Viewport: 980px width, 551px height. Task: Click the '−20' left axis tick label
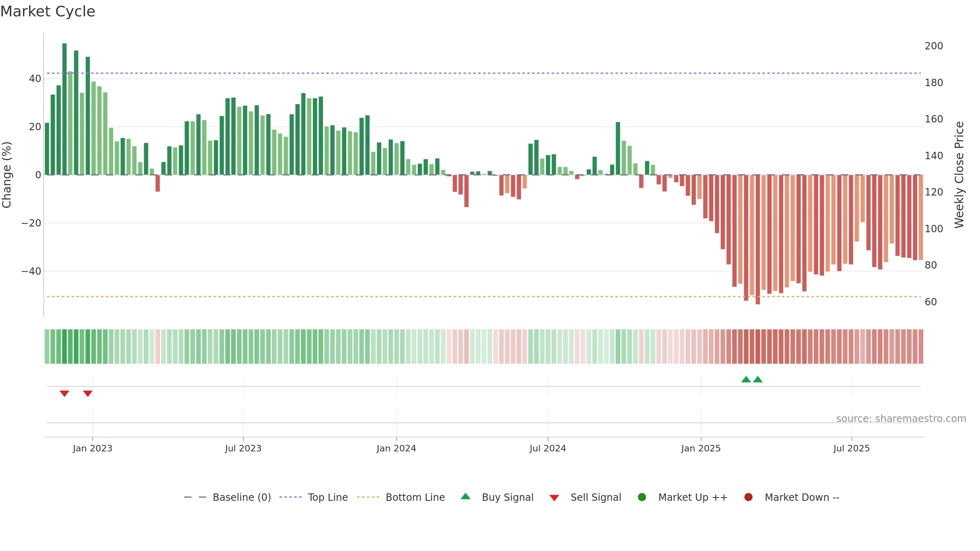31,223
